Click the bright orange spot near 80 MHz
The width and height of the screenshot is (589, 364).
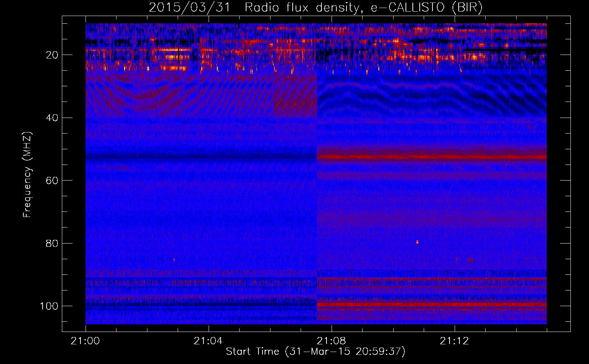(417, 242)
